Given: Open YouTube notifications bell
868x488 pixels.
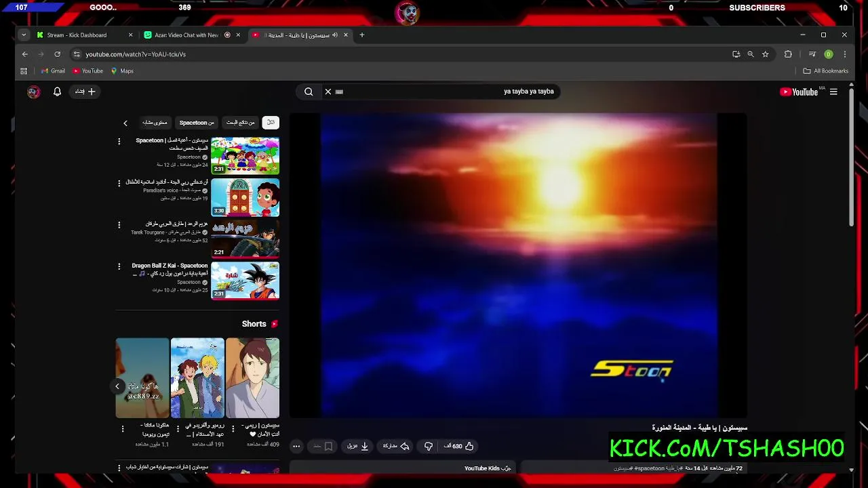Looking at the screenshot, I should [x=57, y=91].
